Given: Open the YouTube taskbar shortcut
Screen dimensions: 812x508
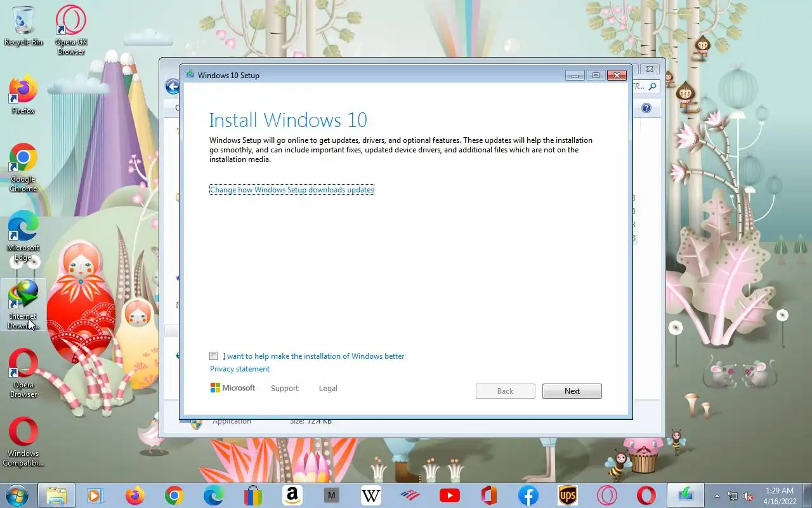Looking at the screenshot, I should (x=449, y=495).
